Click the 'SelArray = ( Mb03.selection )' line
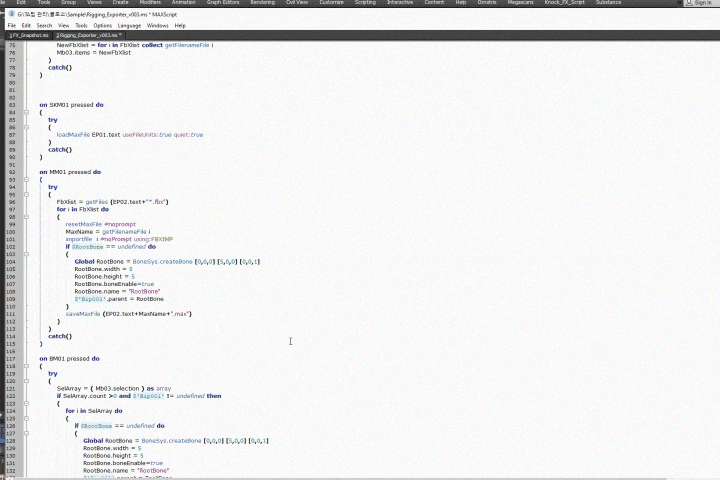 point(114,388)
